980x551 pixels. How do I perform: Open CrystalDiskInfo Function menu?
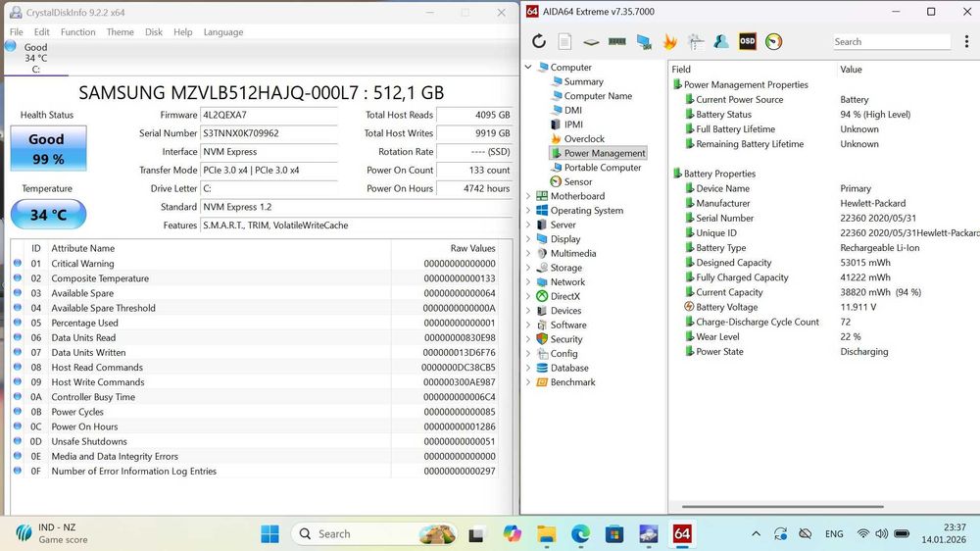[x=78, y=32]
